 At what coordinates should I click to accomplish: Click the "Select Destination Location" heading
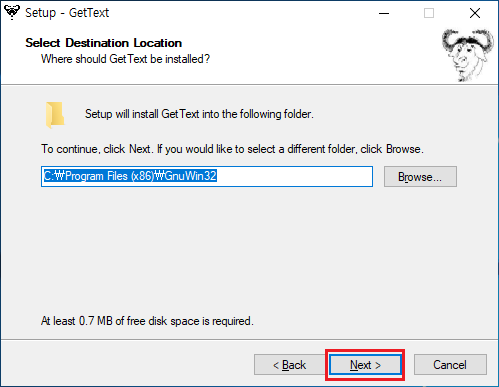(104, 43)
